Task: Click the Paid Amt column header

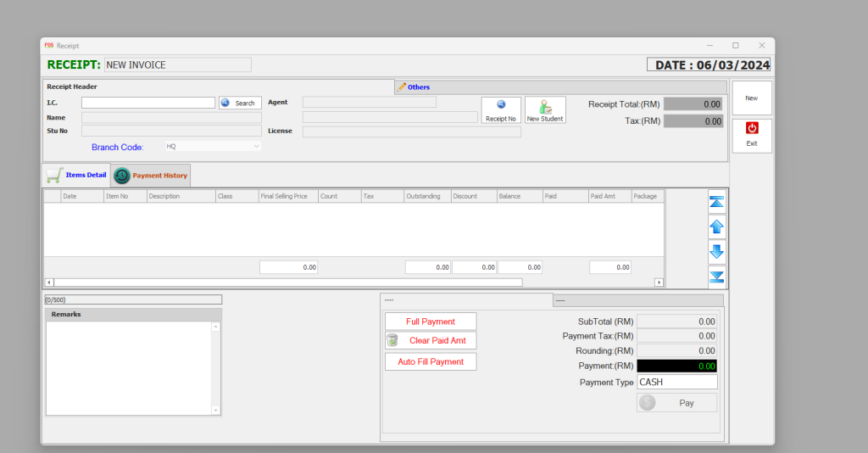Action: [x=610, y=196]
